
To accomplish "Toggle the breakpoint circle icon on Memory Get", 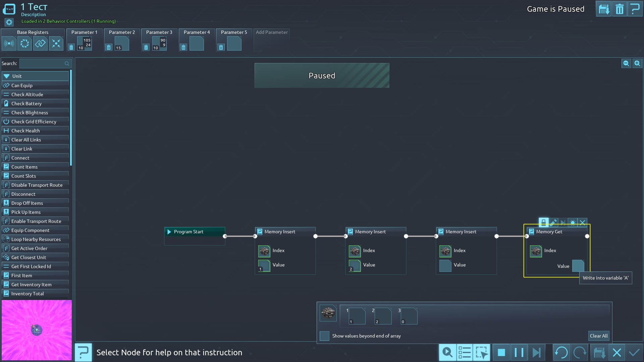I will [573, 223].
